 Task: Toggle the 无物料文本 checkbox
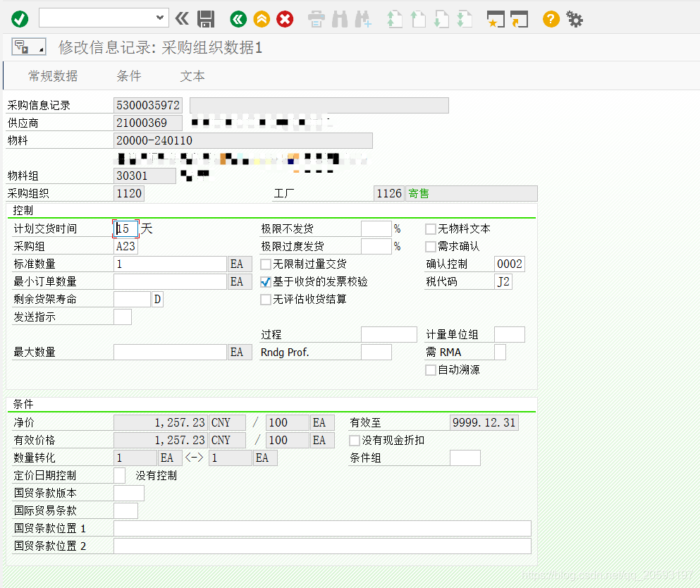click(430, 229)
